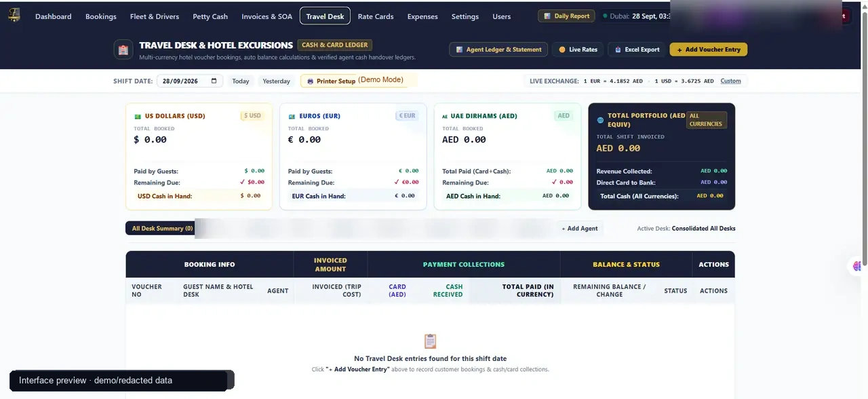Set shift date to Today

241,81
